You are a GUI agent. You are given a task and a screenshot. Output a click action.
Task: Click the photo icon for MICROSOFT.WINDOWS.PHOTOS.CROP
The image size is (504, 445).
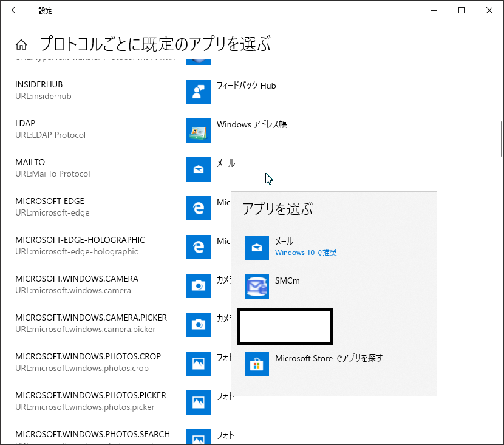199,364
